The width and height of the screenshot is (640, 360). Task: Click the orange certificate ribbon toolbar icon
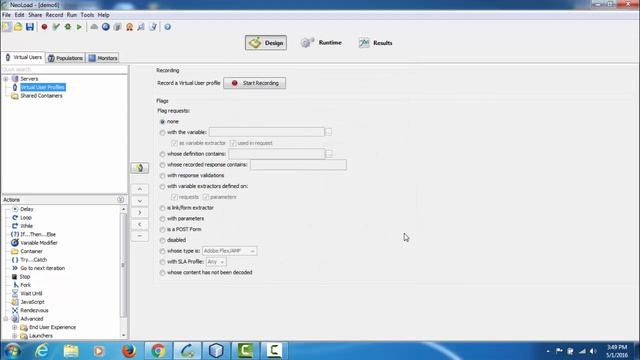point(129,27)
